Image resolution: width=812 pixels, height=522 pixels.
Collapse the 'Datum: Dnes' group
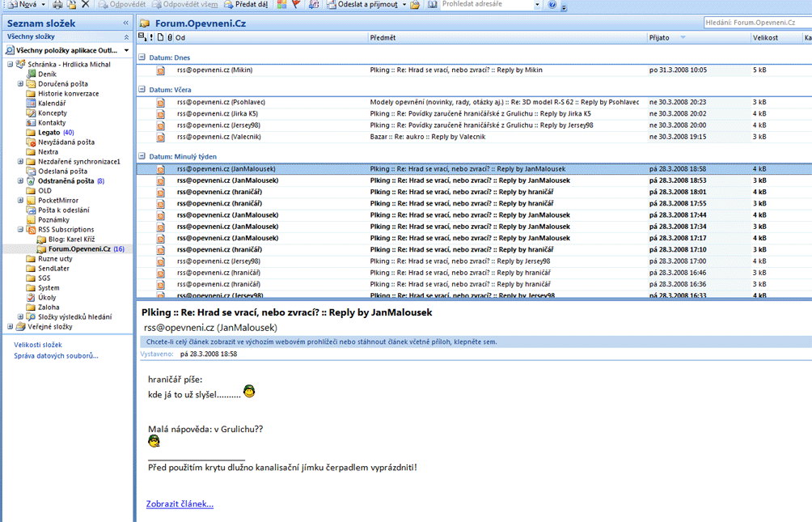[x=142, y=57]
